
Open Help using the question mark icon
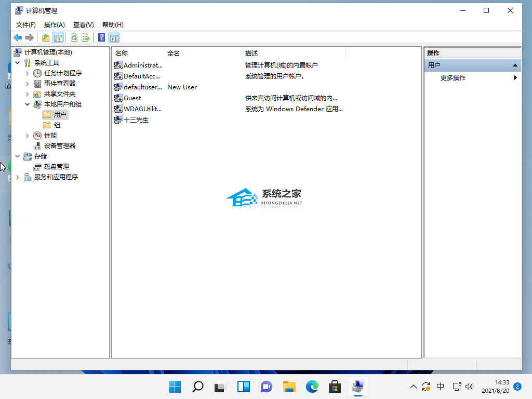[101, 37]
